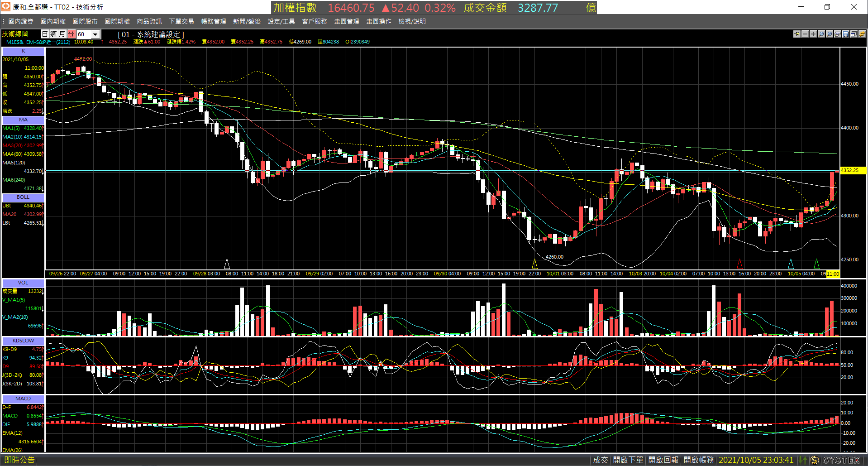Open the 帳務管理 menu
868x466 pixels.
point(214,21)
